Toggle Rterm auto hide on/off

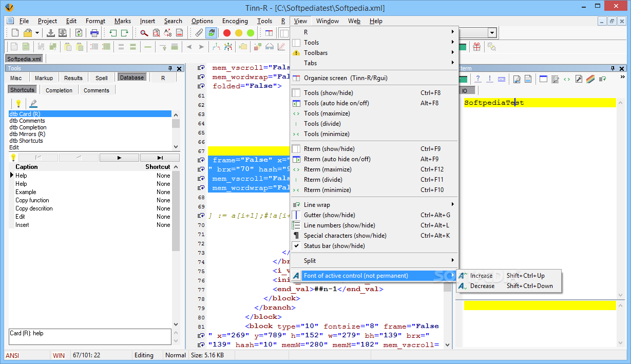374,159
